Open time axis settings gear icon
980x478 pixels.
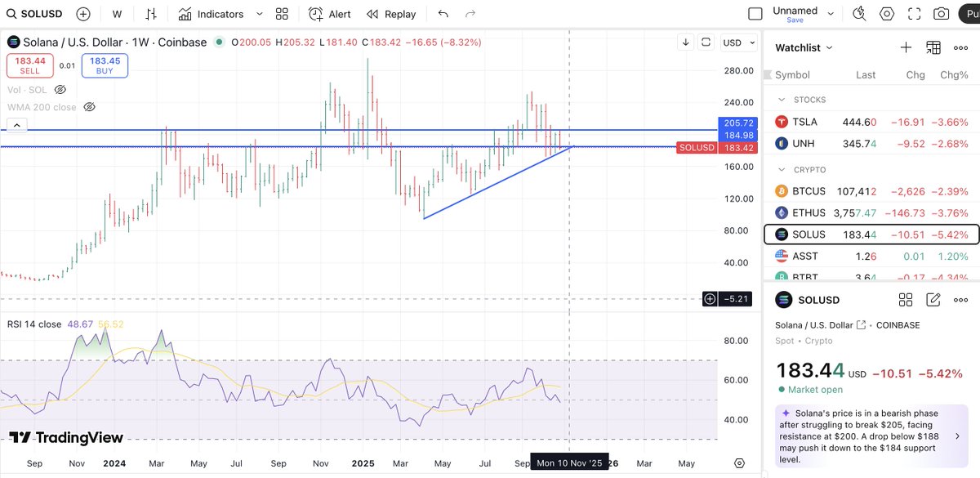pos(739,463)
